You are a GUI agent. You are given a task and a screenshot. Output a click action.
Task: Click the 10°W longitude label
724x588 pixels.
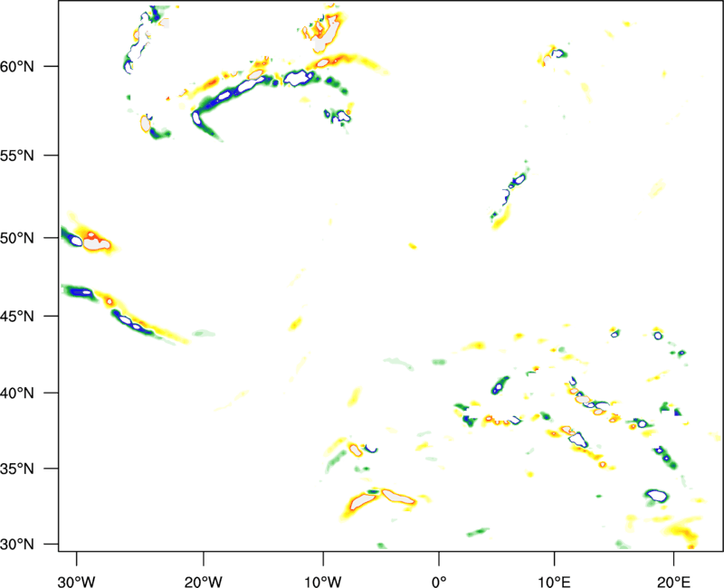click(x=323, y=582)
